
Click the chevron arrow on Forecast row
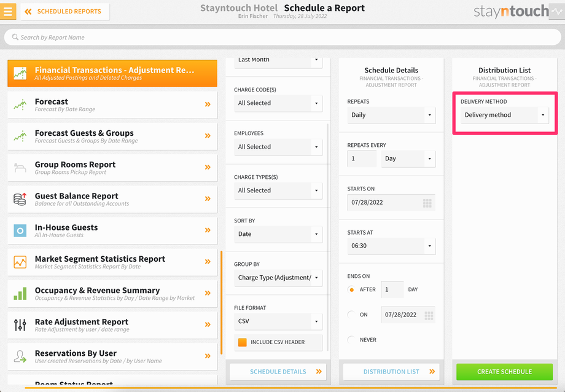[208, 104]
